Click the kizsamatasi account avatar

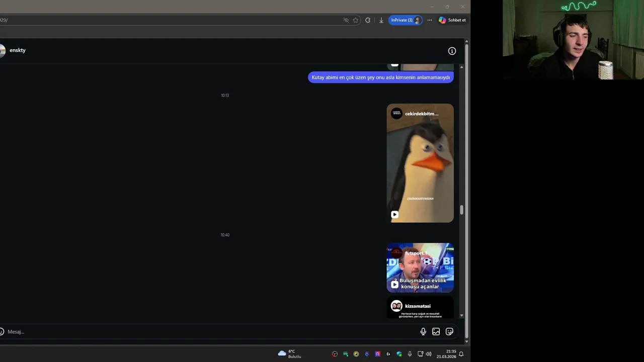396,306
